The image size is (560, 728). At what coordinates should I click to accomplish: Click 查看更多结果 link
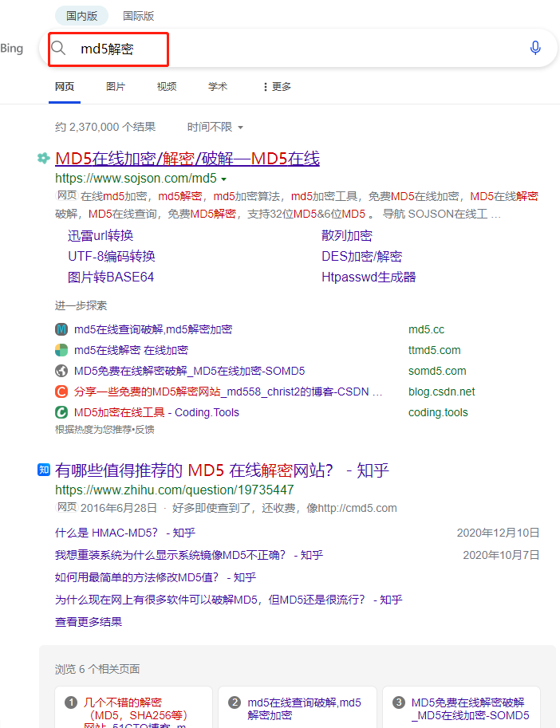[89, 622]
